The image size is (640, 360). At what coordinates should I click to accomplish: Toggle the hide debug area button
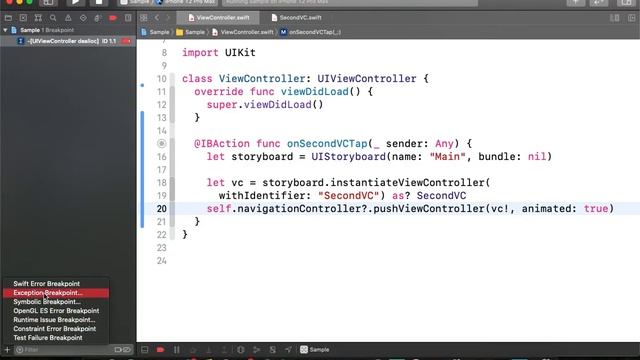(x=145, y=350)
